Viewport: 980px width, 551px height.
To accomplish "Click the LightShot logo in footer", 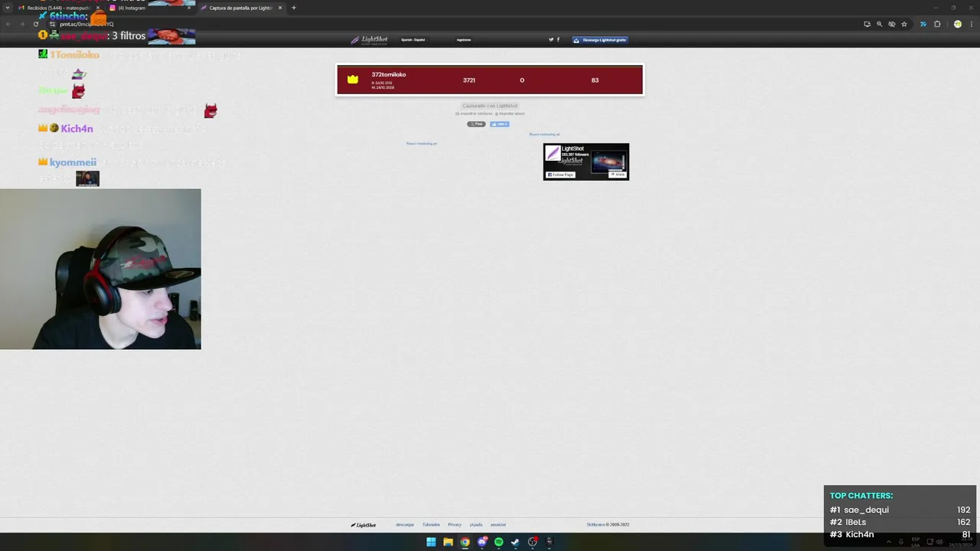I will tap(364, 525).
